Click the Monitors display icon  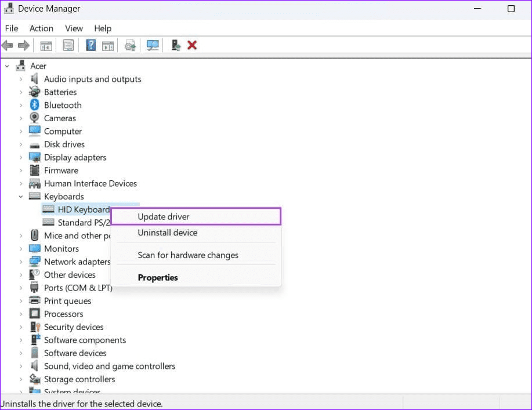34,249
